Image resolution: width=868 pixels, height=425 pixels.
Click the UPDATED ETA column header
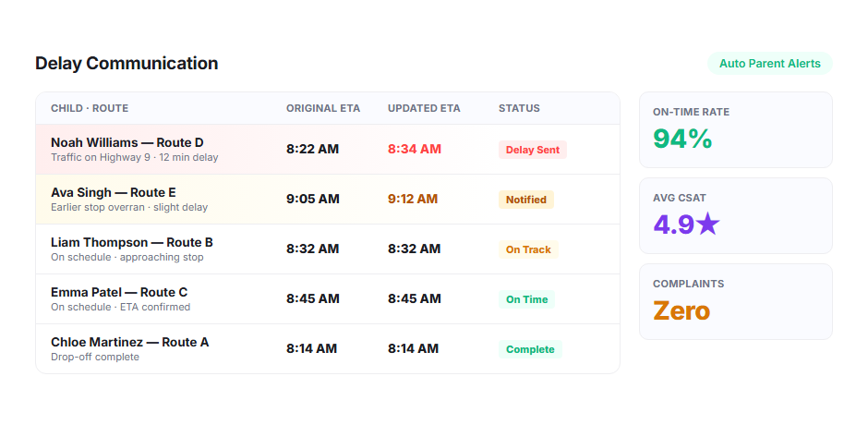[424, 108]
